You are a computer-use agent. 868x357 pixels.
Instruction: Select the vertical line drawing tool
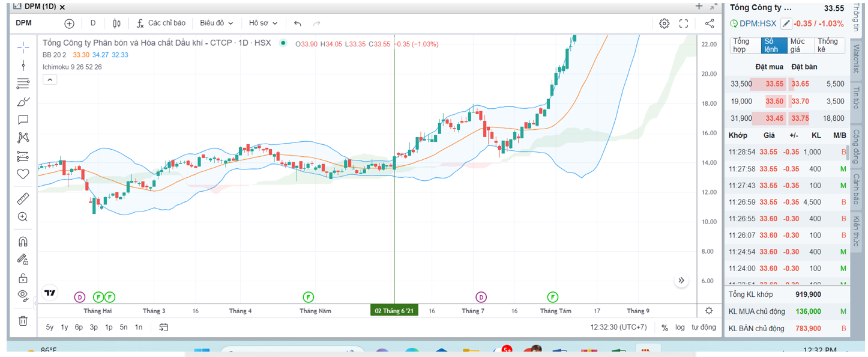pyautogui.click(x=23, y=65)
